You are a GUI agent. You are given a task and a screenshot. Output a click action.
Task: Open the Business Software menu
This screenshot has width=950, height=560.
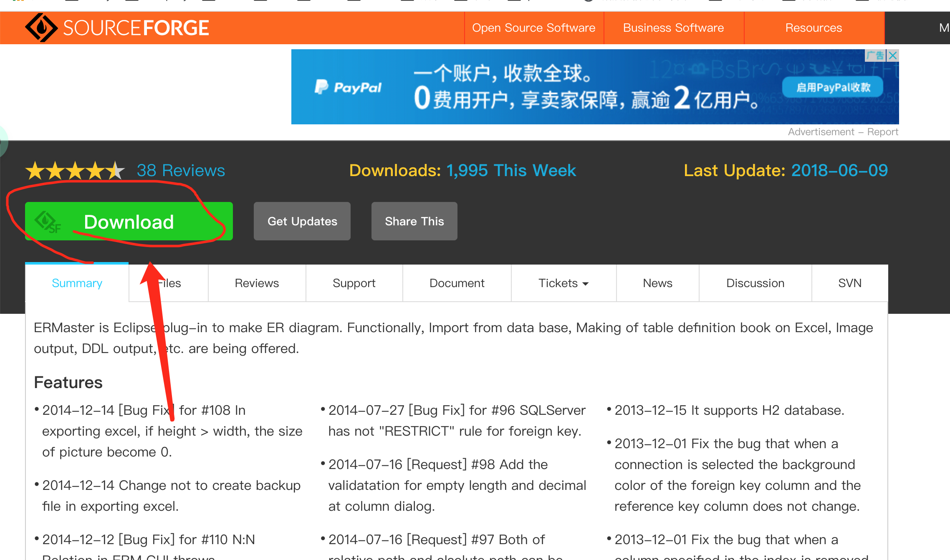coord(673,28)
